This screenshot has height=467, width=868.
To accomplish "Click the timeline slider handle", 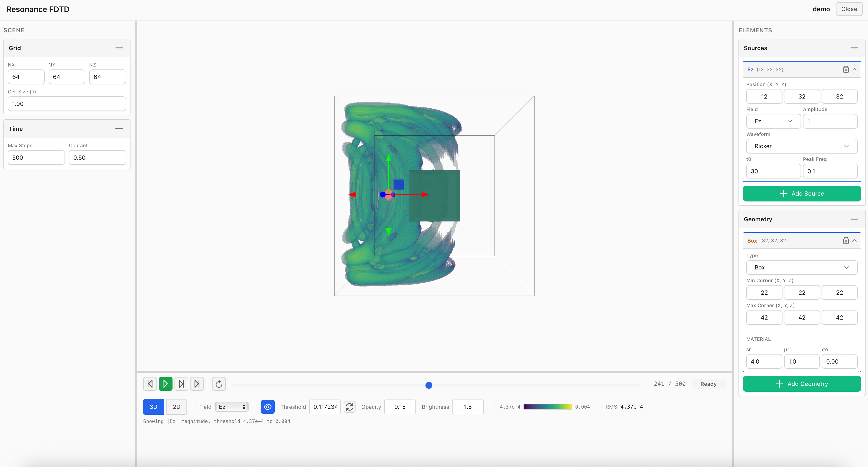I will tap(429, 385).
